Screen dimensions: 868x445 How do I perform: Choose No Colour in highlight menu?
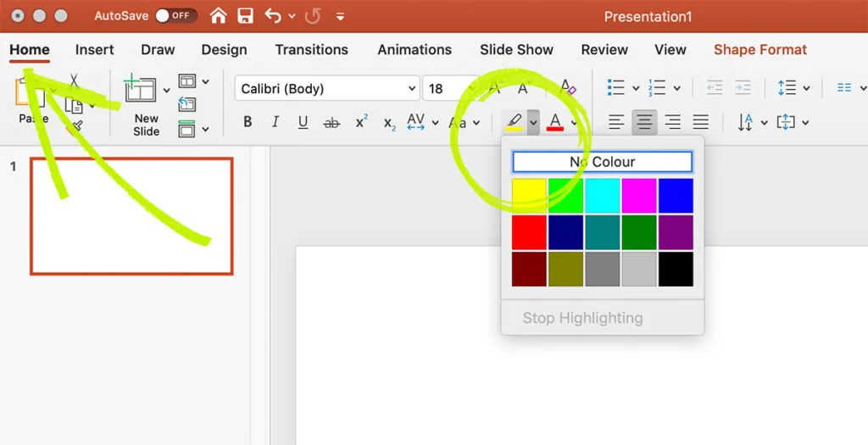tap(603, 162)
